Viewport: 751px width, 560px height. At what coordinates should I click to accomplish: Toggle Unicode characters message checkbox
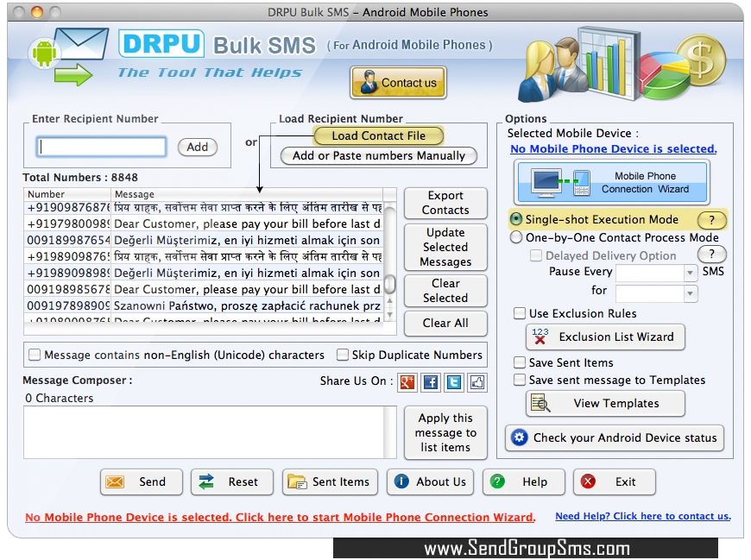coord(35,355)
